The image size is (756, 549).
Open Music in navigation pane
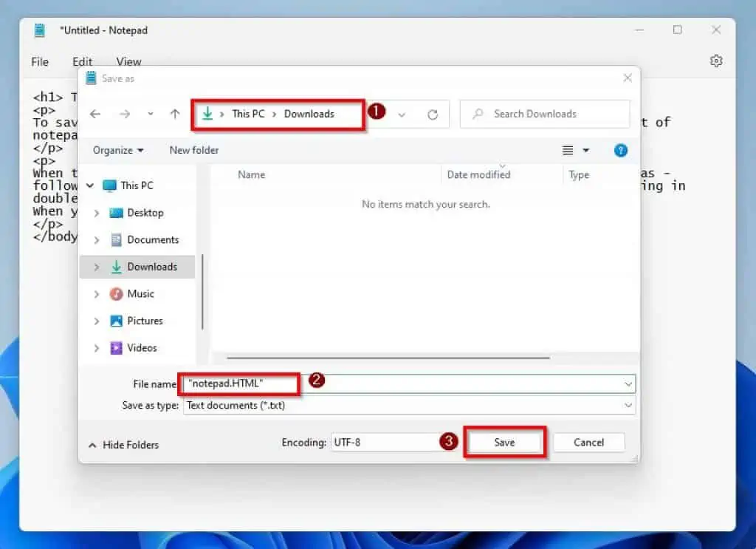[x=140, y=294]
